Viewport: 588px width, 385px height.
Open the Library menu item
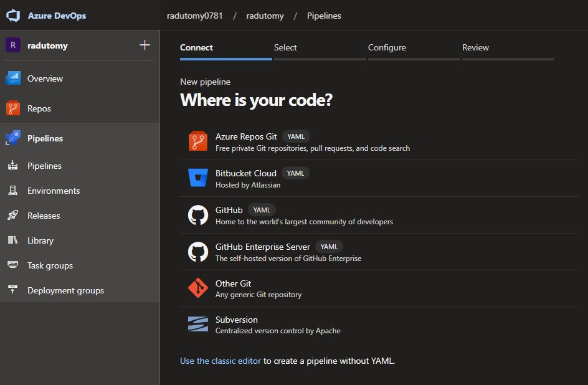pyautogui.click(x=80, y=240)
